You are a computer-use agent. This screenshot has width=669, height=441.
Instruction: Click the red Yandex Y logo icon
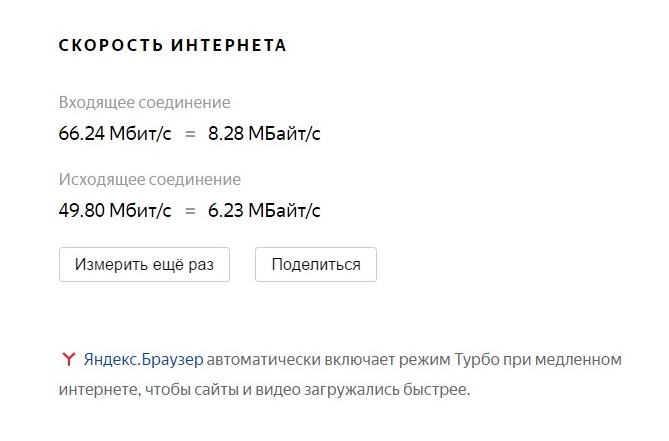[x=68, y=359]
